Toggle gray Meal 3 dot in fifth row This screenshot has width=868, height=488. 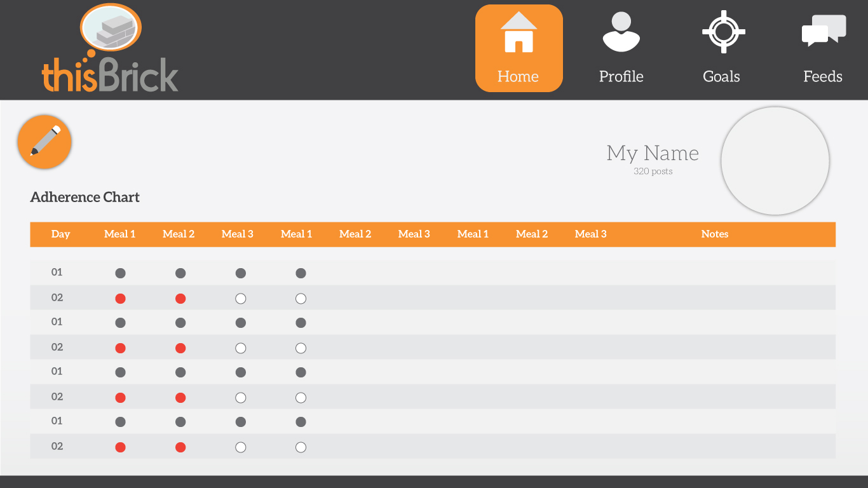click(x=241, y=372)
